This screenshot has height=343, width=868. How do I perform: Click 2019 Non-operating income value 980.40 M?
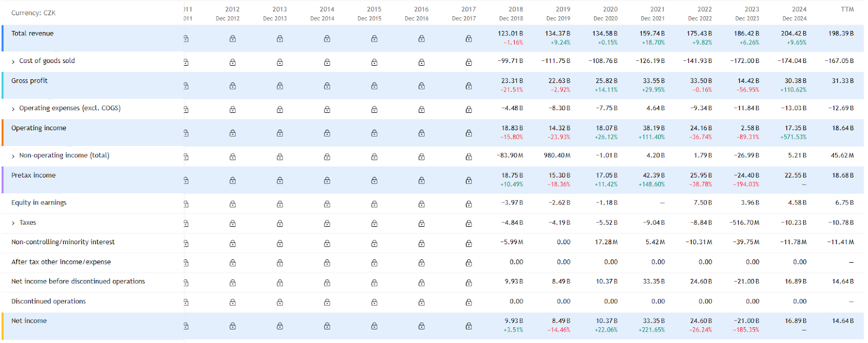point(557,155)
